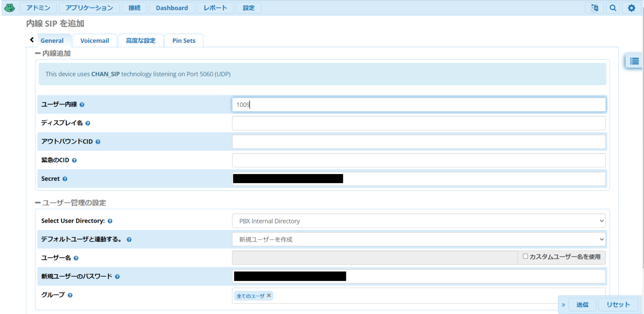Image resolution: width=644 pixels, height=314 pixels.
Task: Enable カスタムユーザー名を使用
Action: pos(526,256)
